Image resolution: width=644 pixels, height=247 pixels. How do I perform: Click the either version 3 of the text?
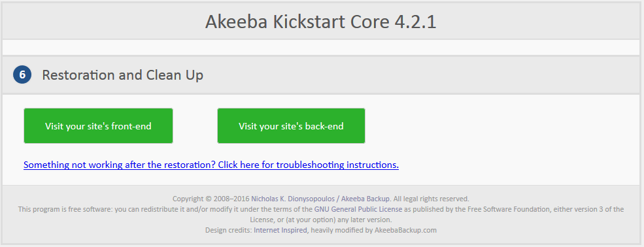tap(588, 209)
